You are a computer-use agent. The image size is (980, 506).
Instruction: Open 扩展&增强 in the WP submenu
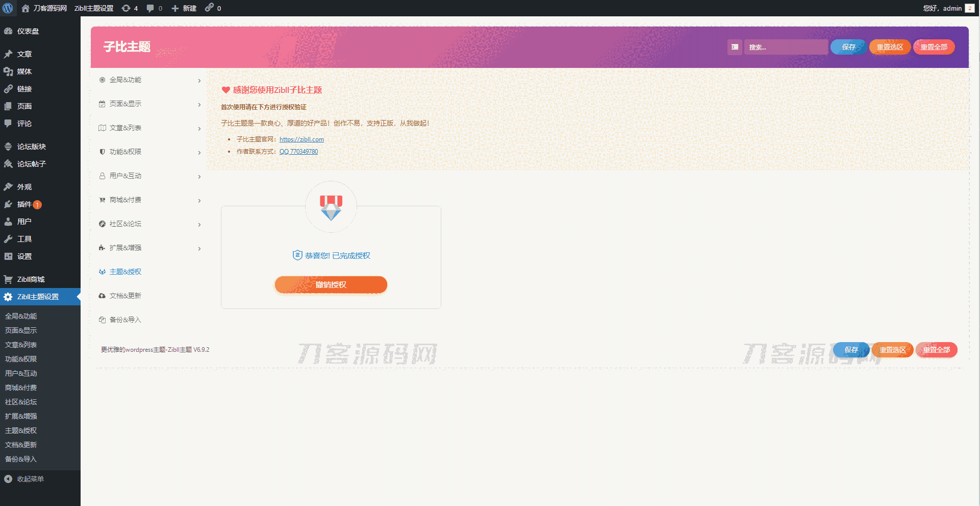(x=21, y=416)
